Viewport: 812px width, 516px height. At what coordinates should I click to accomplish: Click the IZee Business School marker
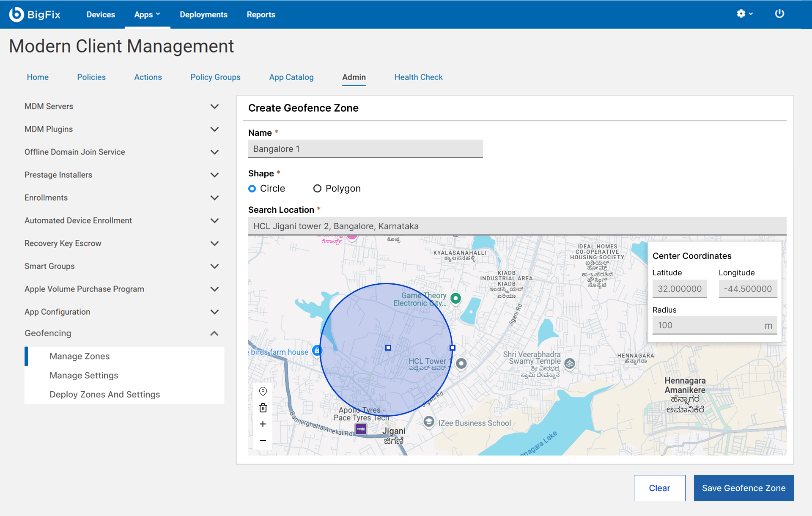coord(429,422)
